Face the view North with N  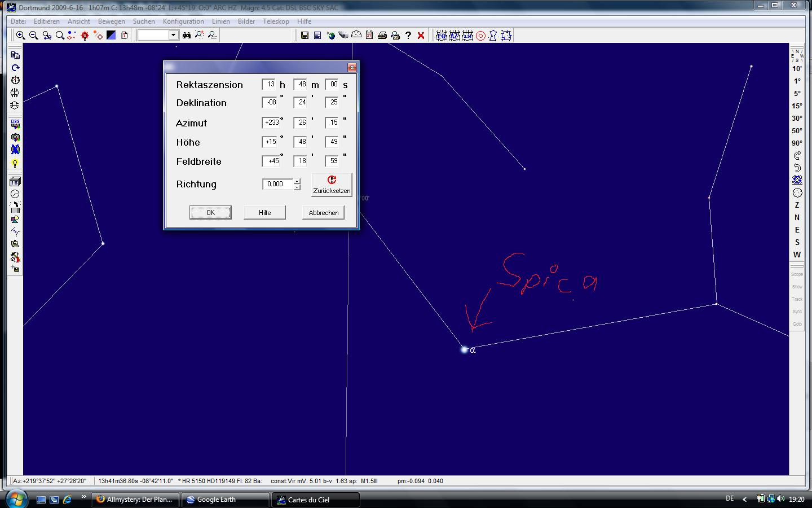[797, 217]
